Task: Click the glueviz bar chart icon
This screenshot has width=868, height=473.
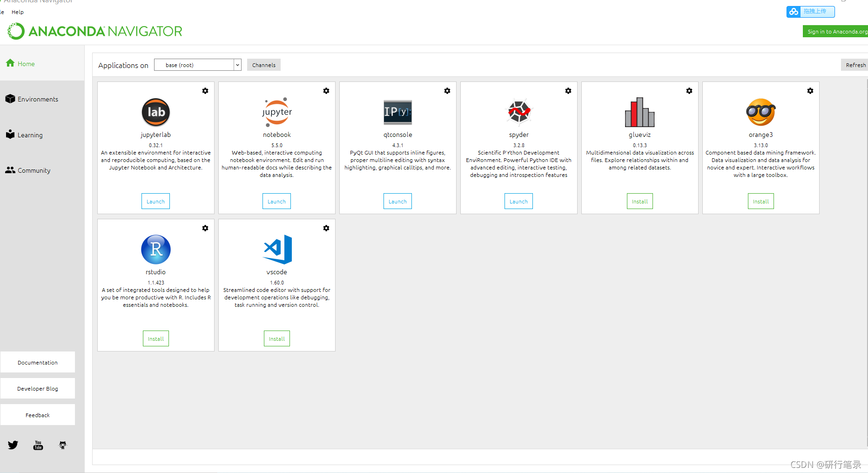Action: coord(640,112)
